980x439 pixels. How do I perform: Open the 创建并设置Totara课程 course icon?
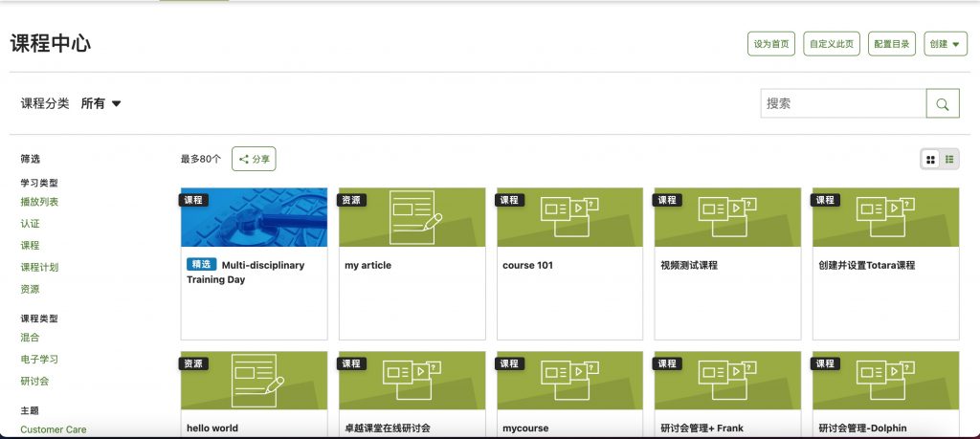[885, 217]
